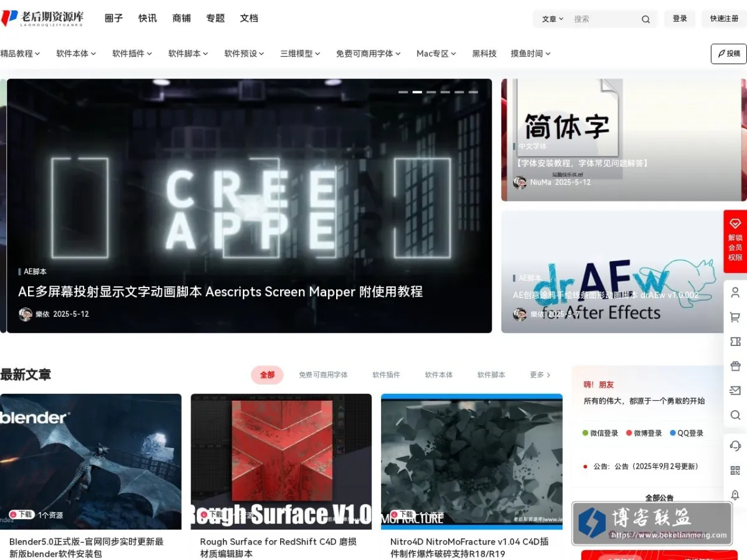This screenshot has height=560, width=747.
Task: Select 软件本体 article filter tab
Action: pyautogui.click(x=439, y=375)
